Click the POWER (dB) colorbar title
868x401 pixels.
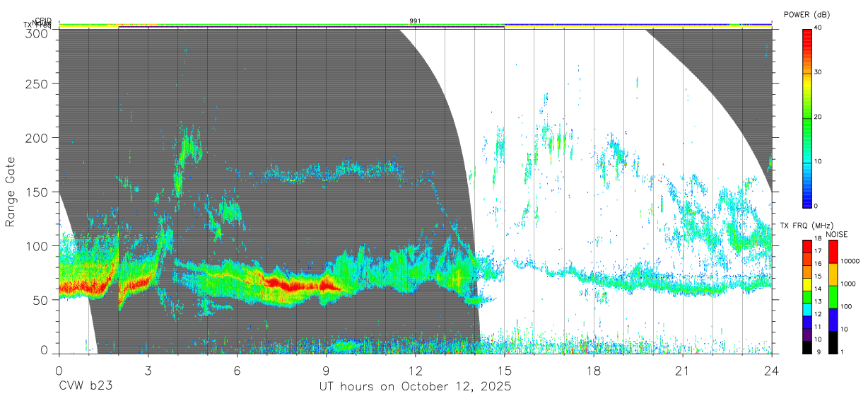(x=807, y=14)
